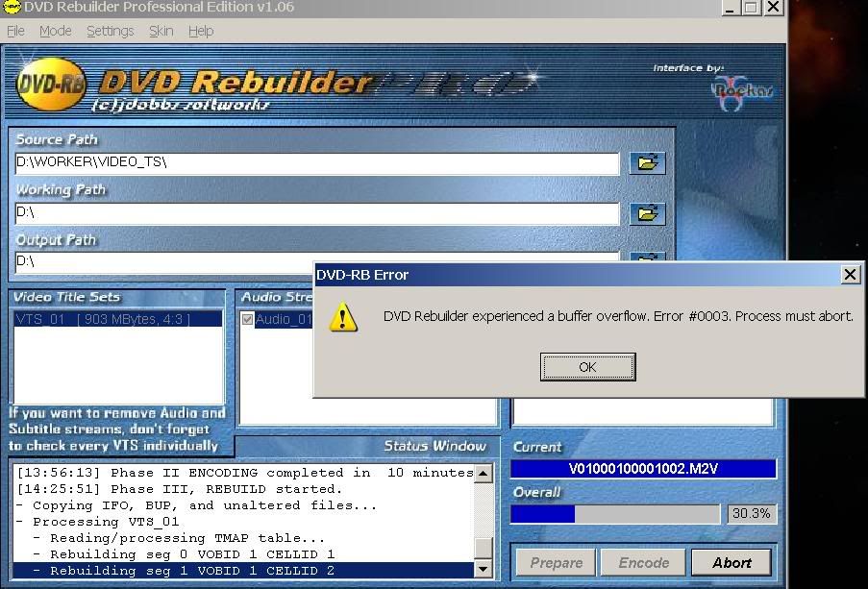Maximize the DVD Rebuilder window
868x589 pixels.
point(751,7)
